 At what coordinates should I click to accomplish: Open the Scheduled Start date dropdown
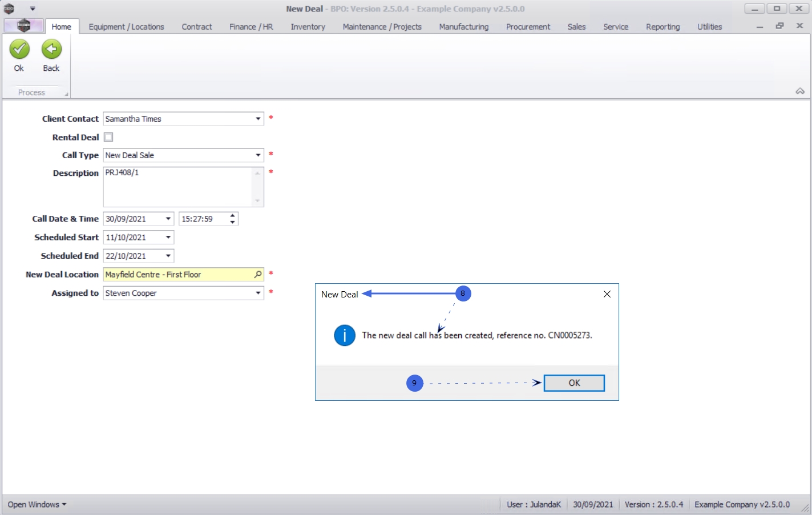(x=168, y=238)
